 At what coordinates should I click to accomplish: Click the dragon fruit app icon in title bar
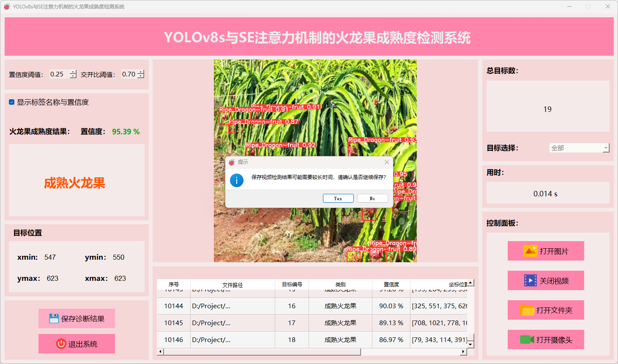point(7,6)
